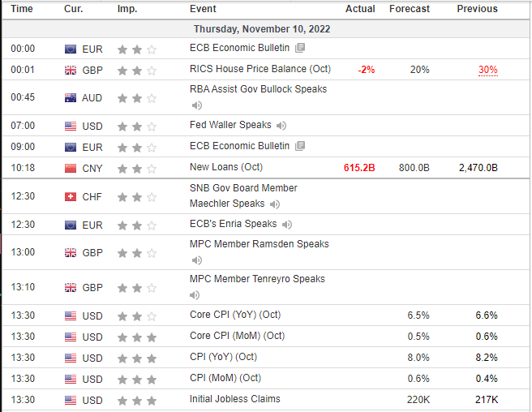Click the China flag in CNY row

(70, 168)
